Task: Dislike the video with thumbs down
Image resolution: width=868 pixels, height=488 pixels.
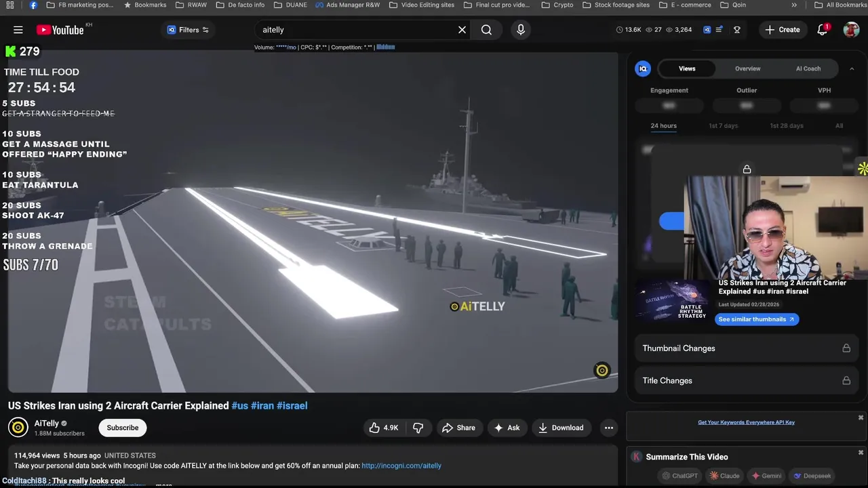Action: pos(418,428)
